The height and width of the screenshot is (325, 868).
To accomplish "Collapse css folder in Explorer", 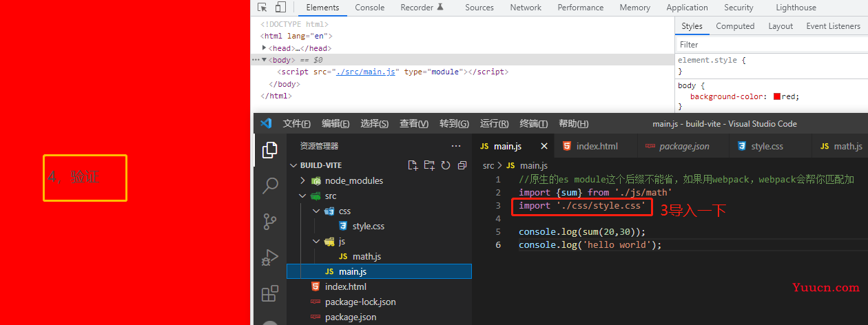I will [x=316, y=211].
